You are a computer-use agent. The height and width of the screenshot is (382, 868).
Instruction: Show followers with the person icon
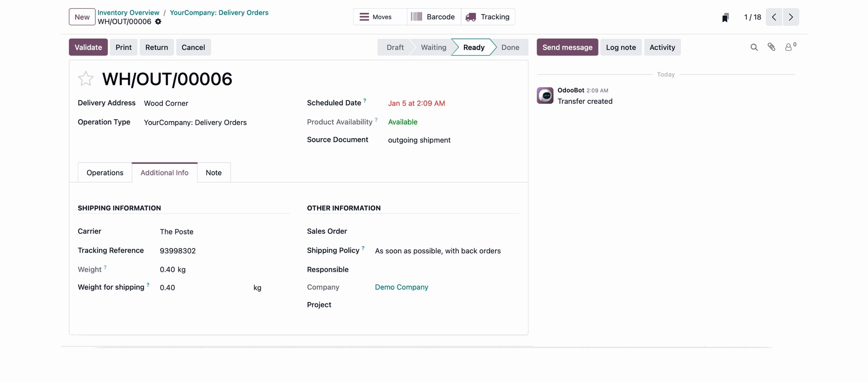click(x=788, y=47)
